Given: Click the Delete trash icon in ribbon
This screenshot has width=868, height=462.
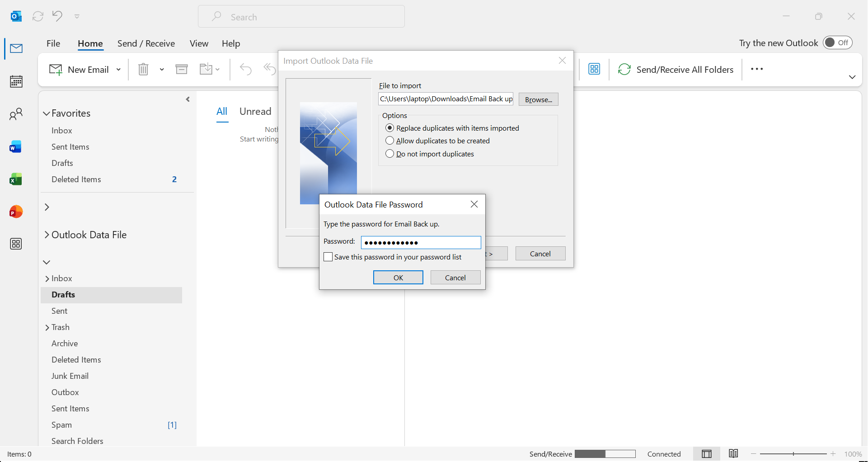Looking at the screenshot, I should coord(143,69).
